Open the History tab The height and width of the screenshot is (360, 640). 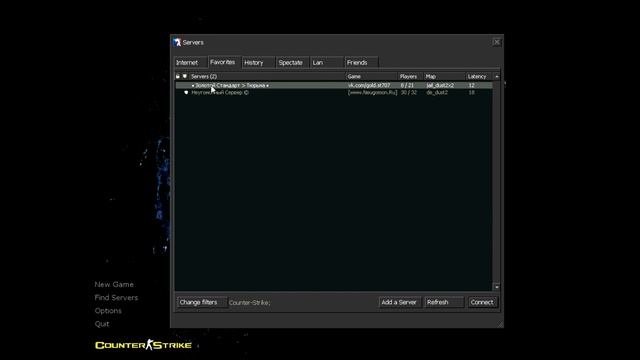click(x=258, y=62)
